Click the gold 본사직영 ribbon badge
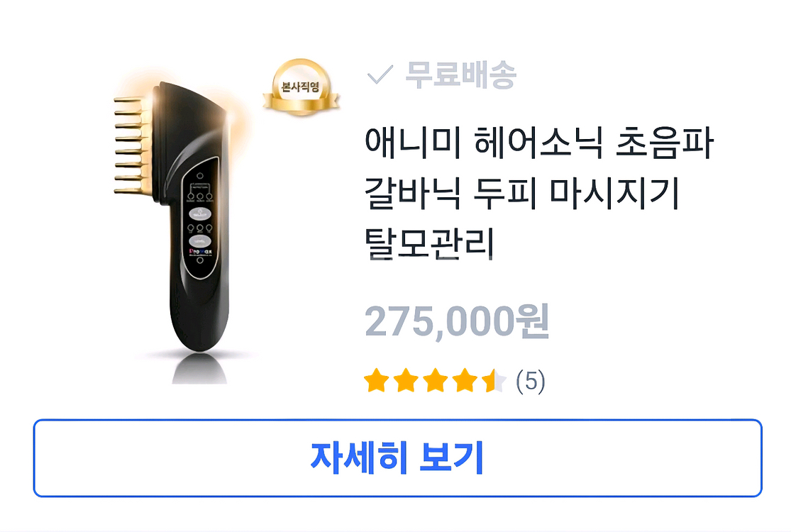This screenshot has height=532, width=791. pyautogui.click(x=302, y=88)
